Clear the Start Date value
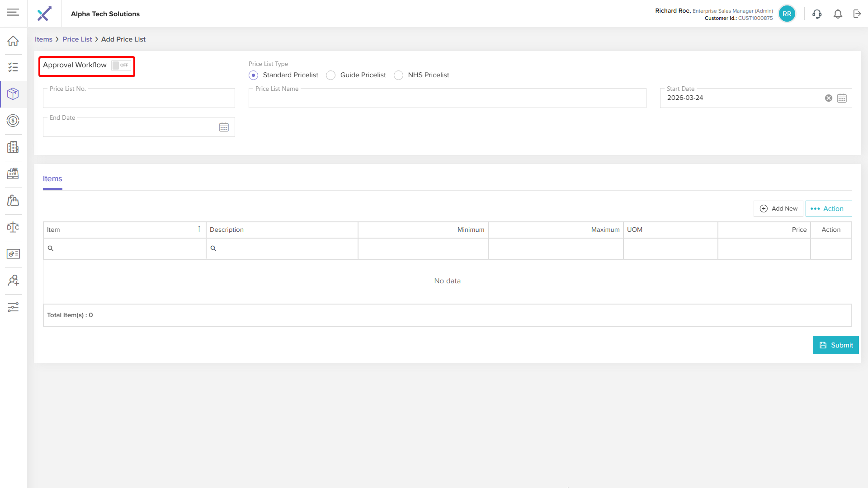868x488 pixels. tap(829, 98)
